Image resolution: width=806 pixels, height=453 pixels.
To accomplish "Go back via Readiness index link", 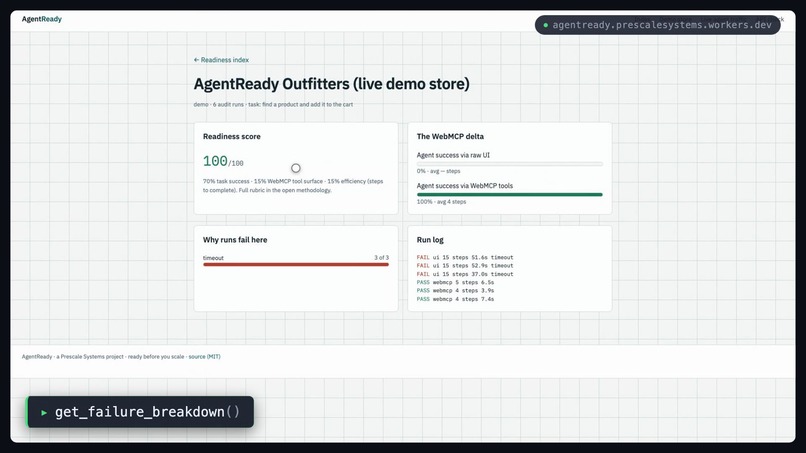I will point(221,60).
